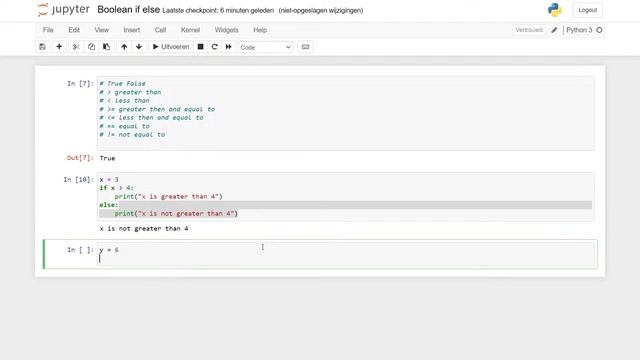This screenshot has width=640, height=360.
Task: Move the selected cell up with the arrow
Action: click(x=124, y=47)
